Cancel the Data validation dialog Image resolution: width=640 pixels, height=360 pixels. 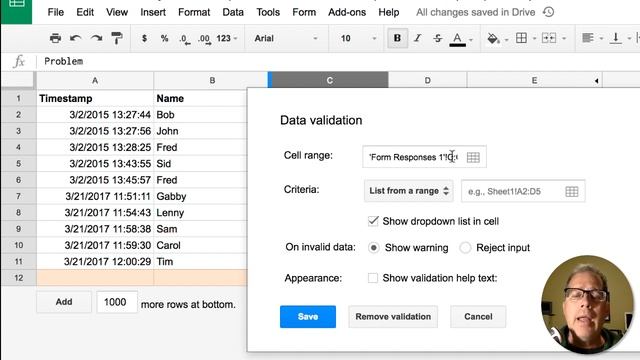[478, 317]
